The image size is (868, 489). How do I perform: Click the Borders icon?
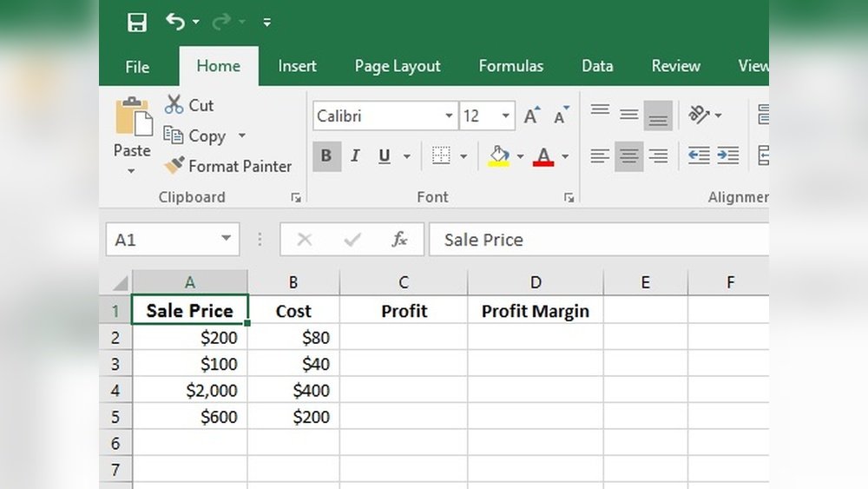441,155
